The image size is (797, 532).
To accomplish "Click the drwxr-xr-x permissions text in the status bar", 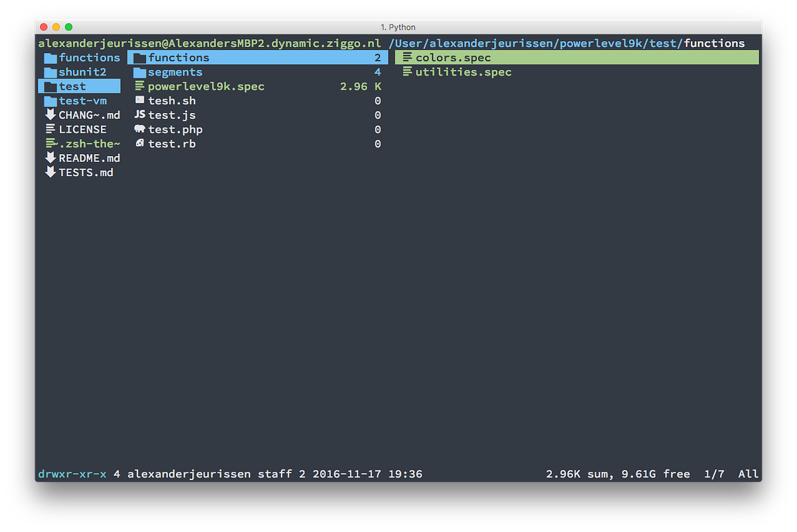I will pos(73,474).
